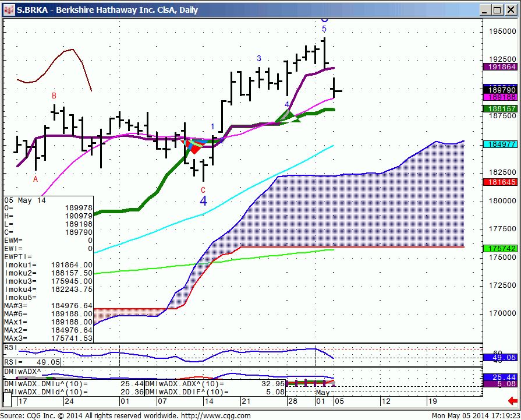Click the purple 5.08 DDIF scale marker
The height and width of the screenshot is (420, 521).
pyautogui.click(x=500, y=384)
